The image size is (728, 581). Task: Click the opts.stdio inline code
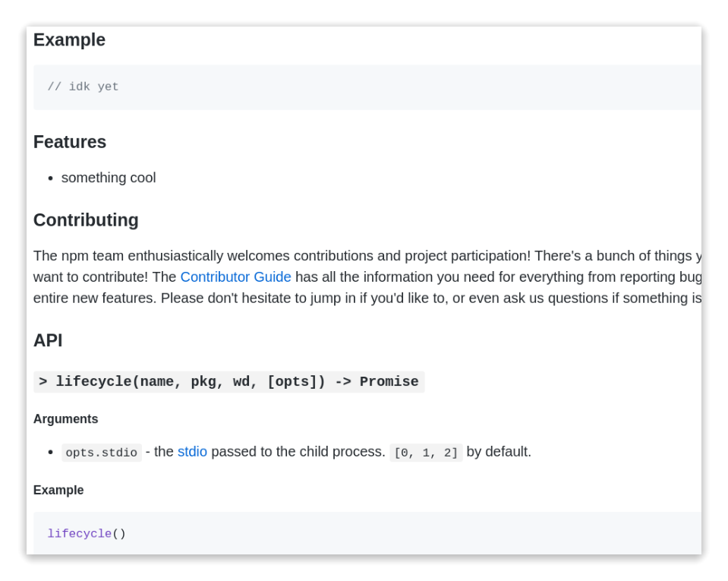click(x=102, y=453)
